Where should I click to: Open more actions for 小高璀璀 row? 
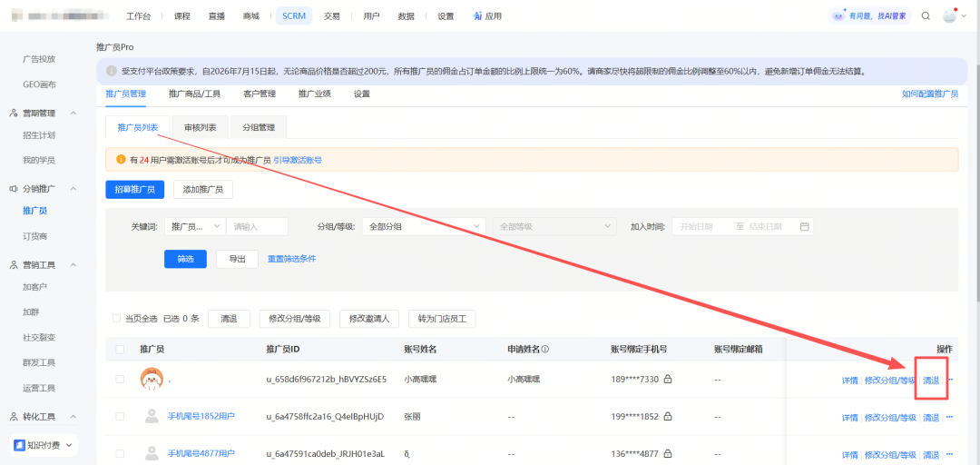(x=949, y=380)
